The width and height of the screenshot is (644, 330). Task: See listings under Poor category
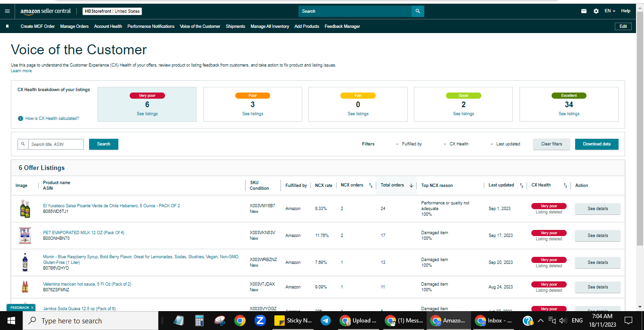(253, 114)
